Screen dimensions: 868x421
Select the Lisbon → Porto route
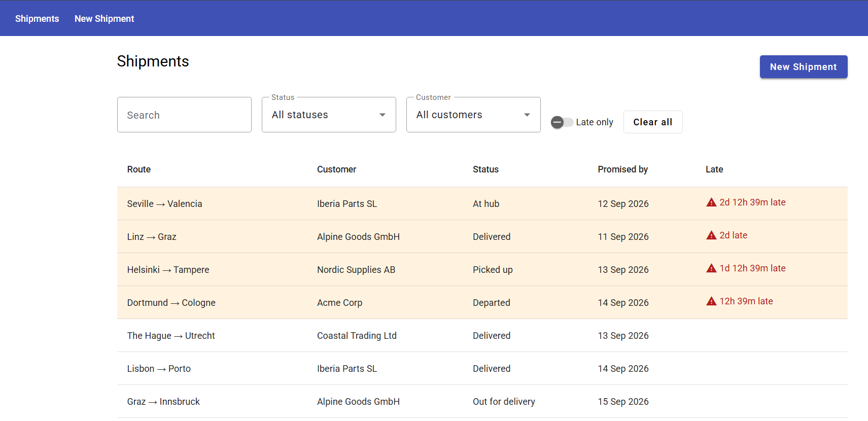coord(159,369)
